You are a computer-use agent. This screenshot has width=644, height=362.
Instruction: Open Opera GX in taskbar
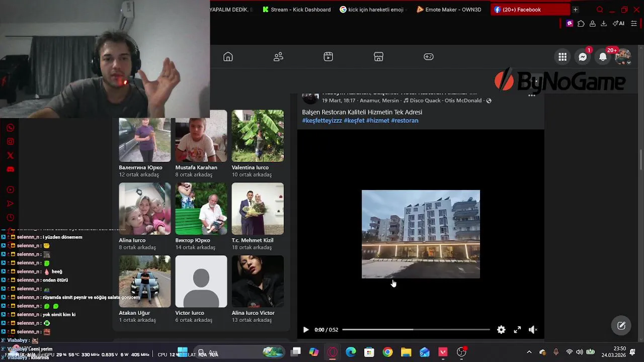(332, 352)
